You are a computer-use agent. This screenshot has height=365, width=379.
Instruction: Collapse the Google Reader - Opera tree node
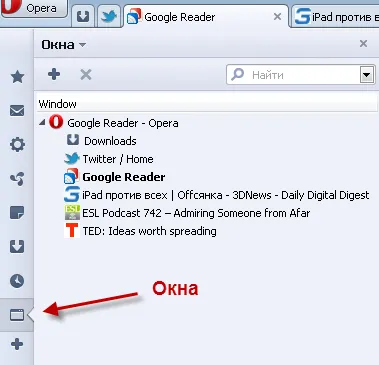pyautogui.click(x=42, y=122)
